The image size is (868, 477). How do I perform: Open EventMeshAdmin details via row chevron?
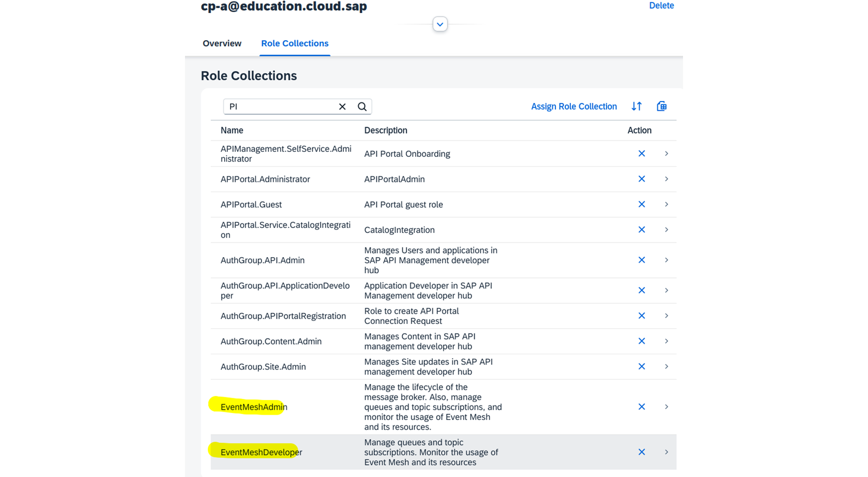[666, 407]
